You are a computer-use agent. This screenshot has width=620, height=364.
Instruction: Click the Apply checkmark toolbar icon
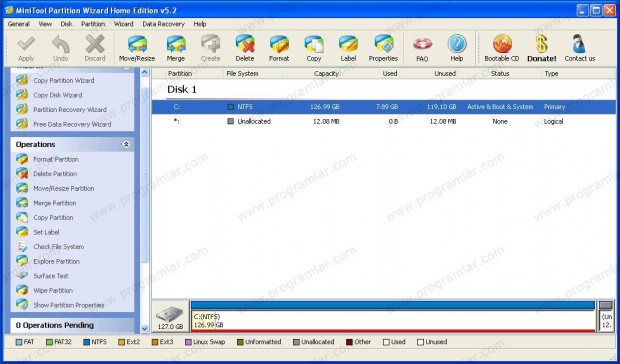[26, 43]
